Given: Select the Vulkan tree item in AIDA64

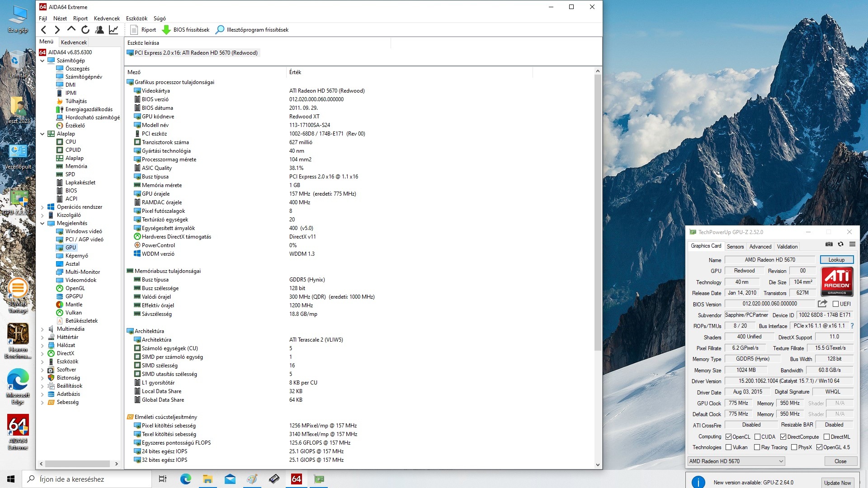Looking at the screenshot, I should coord(73,313).
